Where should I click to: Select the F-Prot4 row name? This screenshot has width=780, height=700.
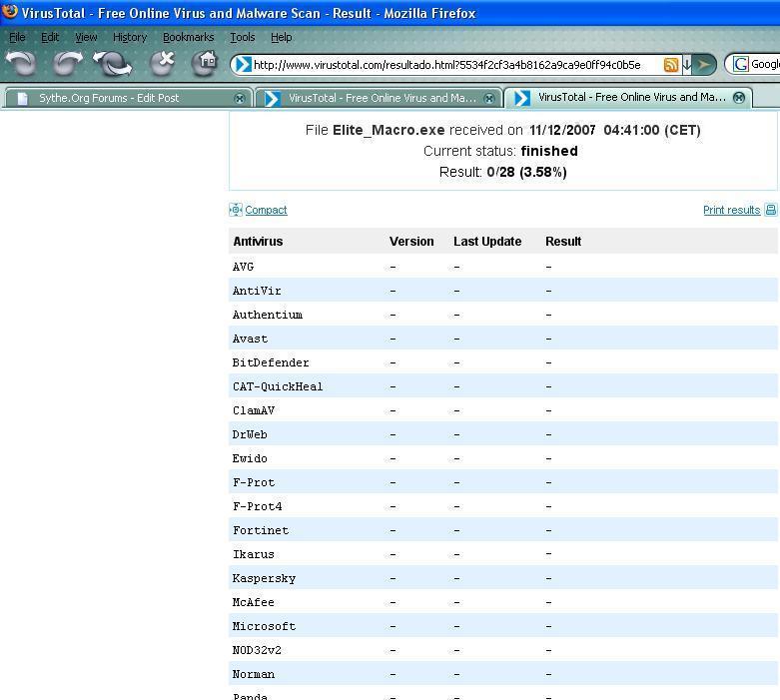coord(257,506)
